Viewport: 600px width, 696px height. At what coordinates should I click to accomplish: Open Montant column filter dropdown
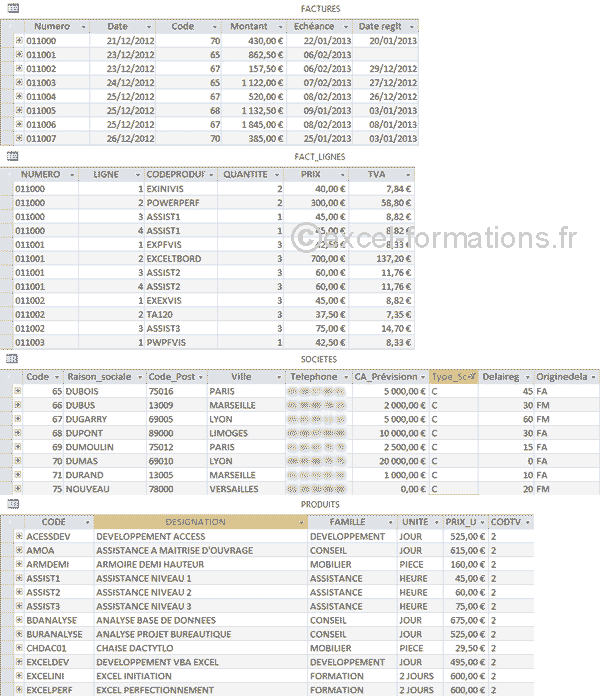(280, 27)
